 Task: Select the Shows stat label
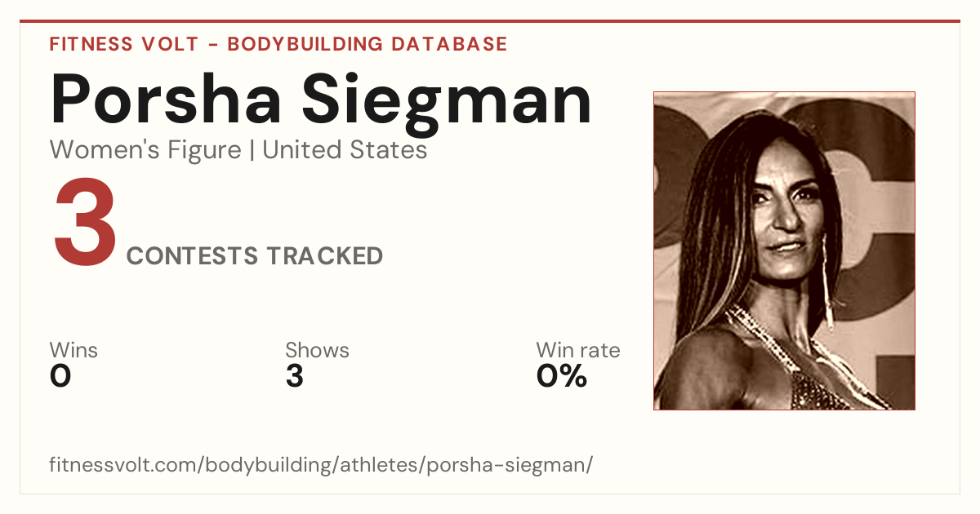tap(317, 350)
